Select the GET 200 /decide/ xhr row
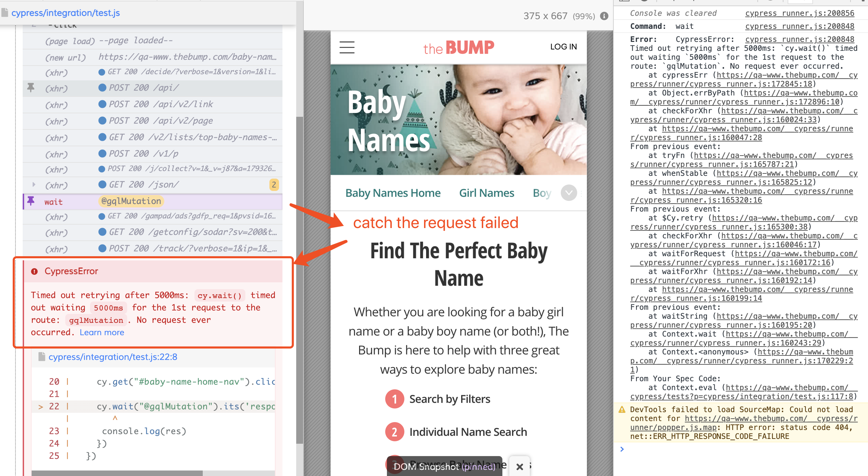868x476 pixels. (x=153, y=72)
